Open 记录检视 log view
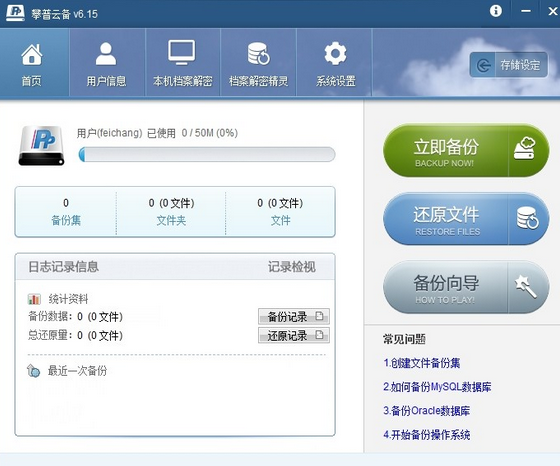The image size is (560, 466). 292,267
